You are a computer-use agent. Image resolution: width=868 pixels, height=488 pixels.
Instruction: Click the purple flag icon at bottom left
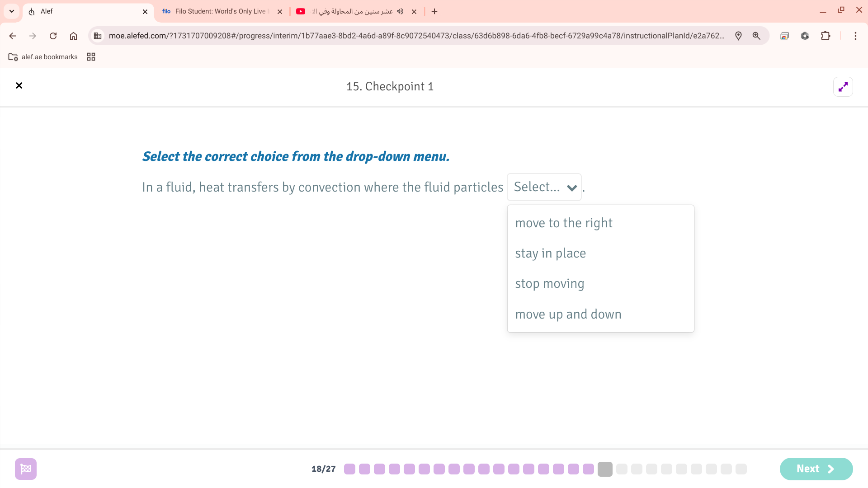[26, 469]
